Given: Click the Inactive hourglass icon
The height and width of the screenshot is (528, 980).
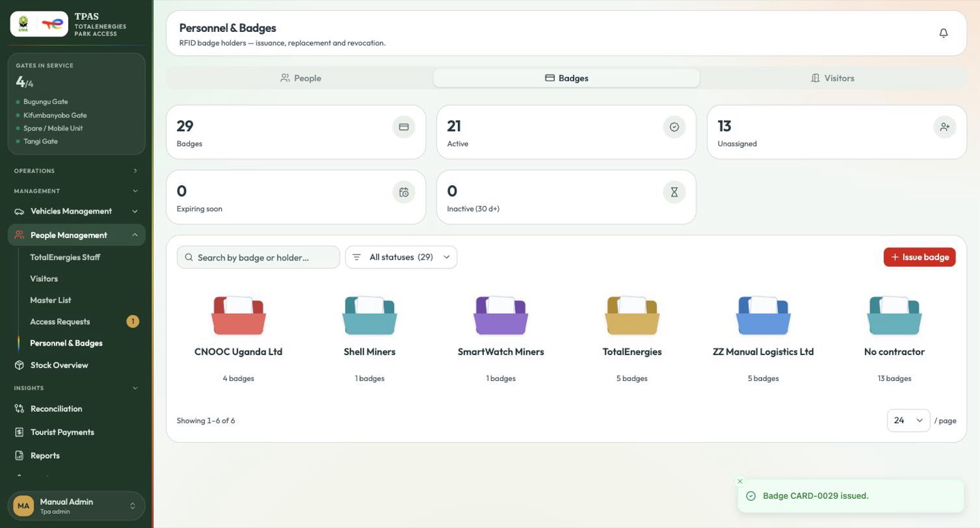Looking at the screenshot, I should point(674,193).
